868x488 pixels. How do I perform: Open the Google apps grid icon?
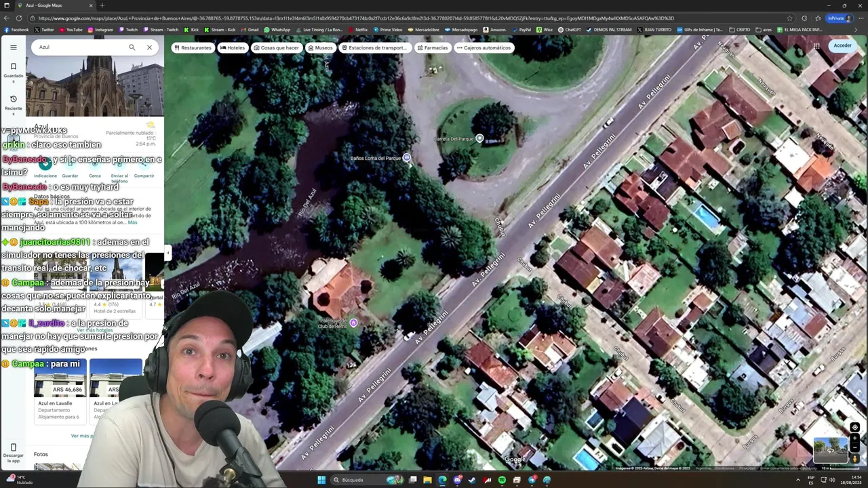coord(816,46)
